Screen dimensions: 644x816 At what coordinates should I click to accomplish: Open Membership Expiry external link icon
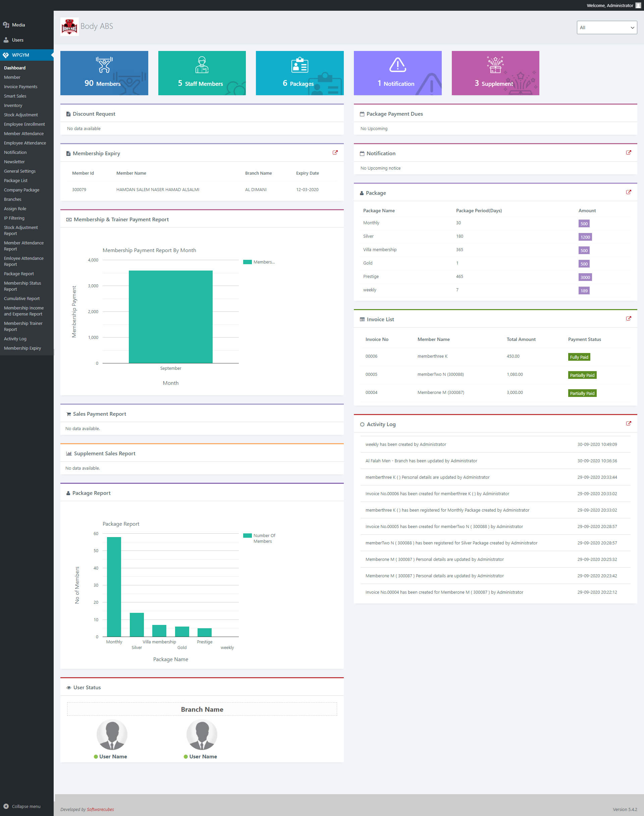335,153
